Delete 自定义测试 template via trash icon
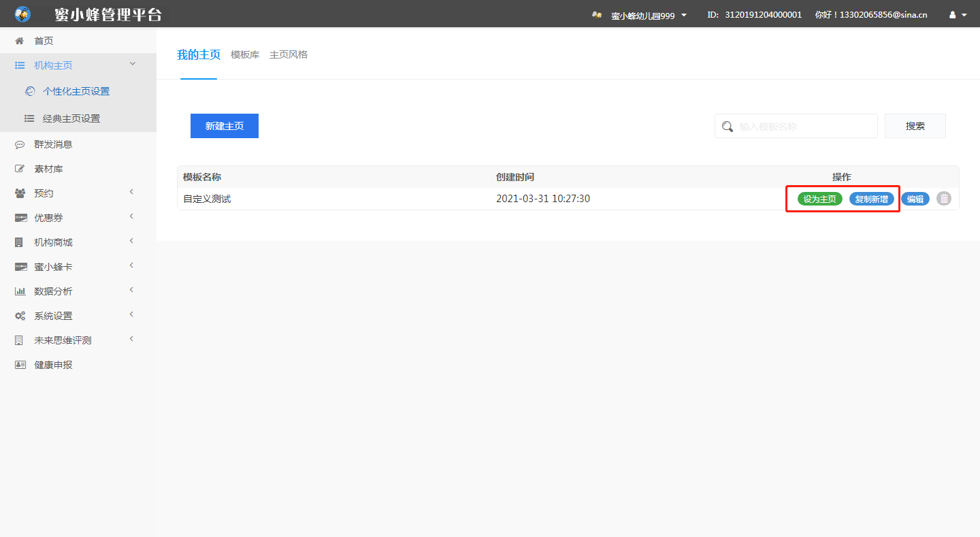 coord(944,199)
